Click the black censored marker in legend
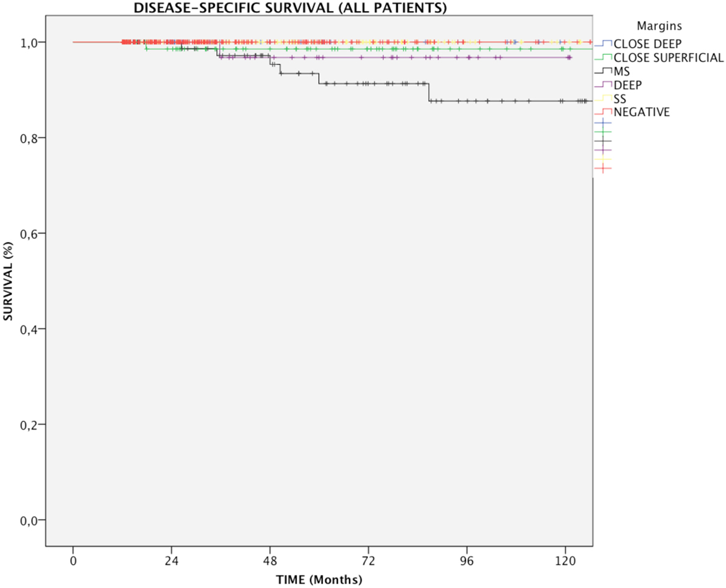The width and height of the screenshot is (726, 588). point(603,141)
